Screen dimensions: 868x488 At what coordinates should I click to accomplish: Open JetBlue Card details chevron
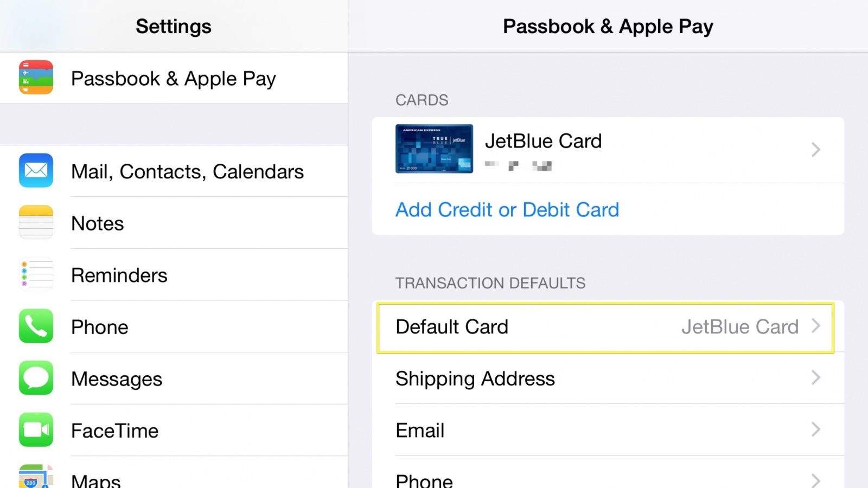(x=815, y=150)
